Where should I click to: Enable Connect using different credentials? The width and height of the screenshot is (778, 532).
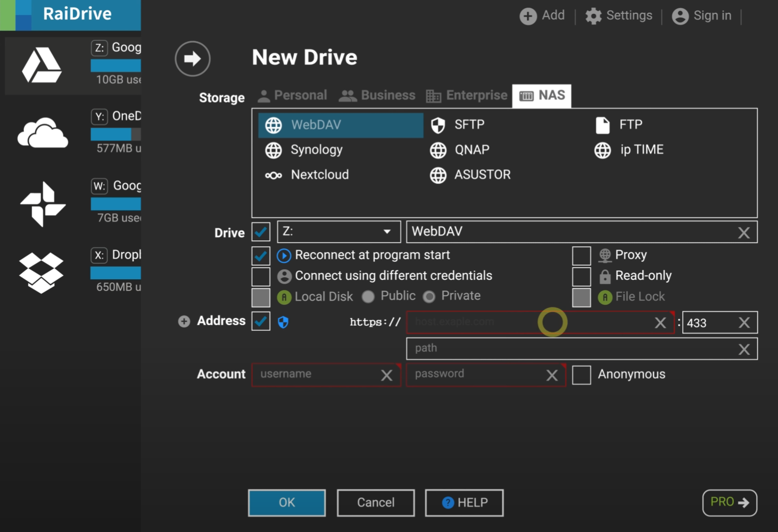[x=261, y=277]
